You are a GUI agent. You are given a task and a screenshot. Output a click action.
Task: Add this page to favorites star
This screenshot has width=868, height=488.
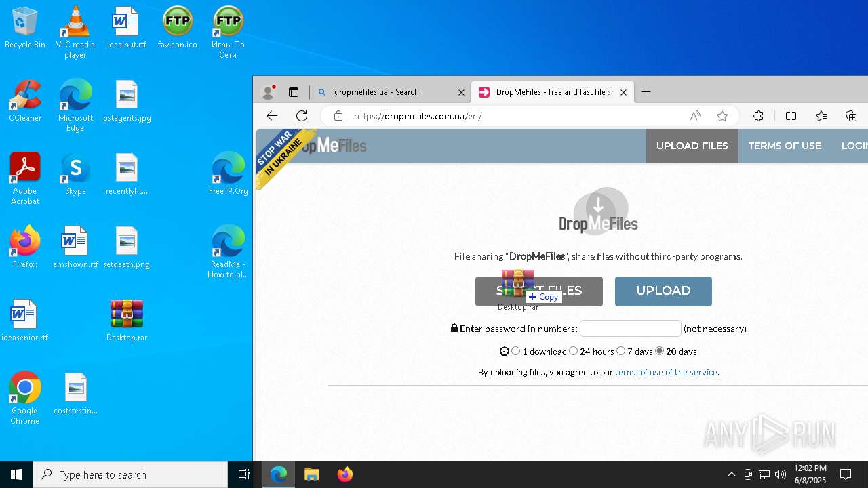point(722,116)
